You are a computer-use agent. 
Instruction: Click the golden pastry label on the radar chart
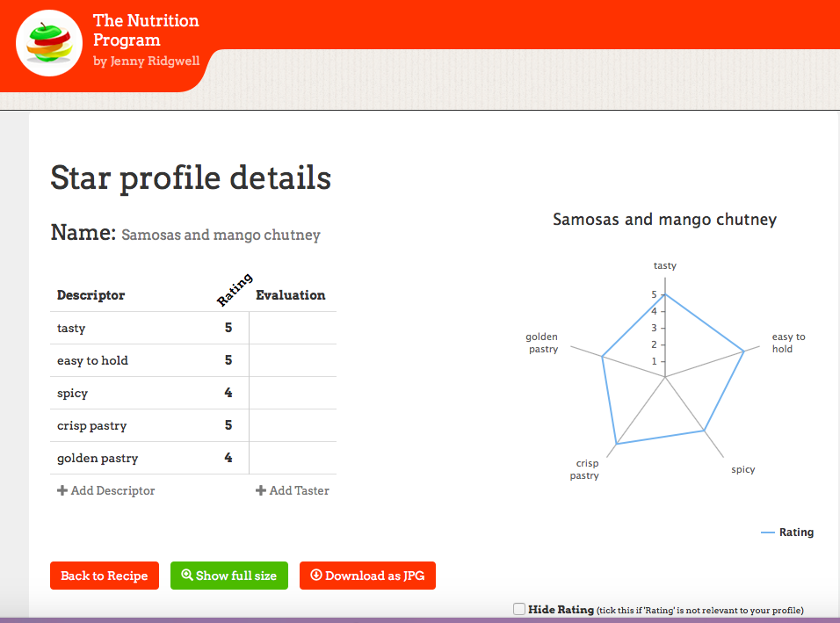pos(542,343)
